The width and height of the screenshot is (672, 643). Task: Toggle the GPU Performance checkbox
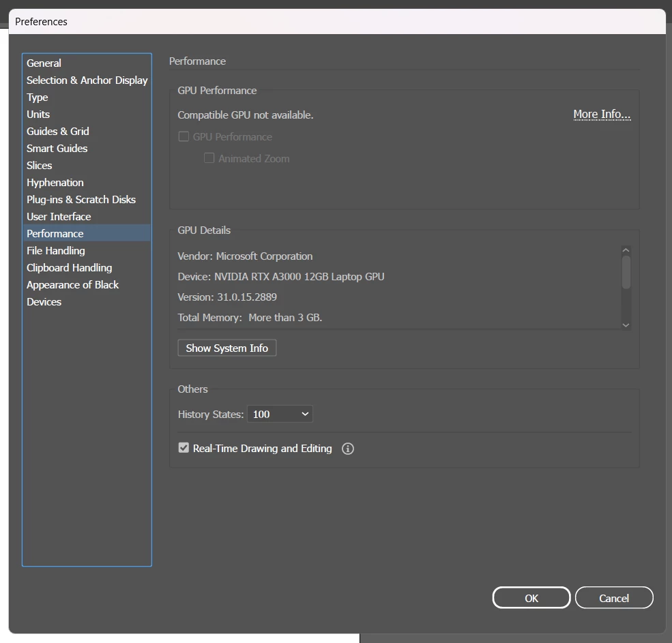pyautogui.click(x=184, y=136)
